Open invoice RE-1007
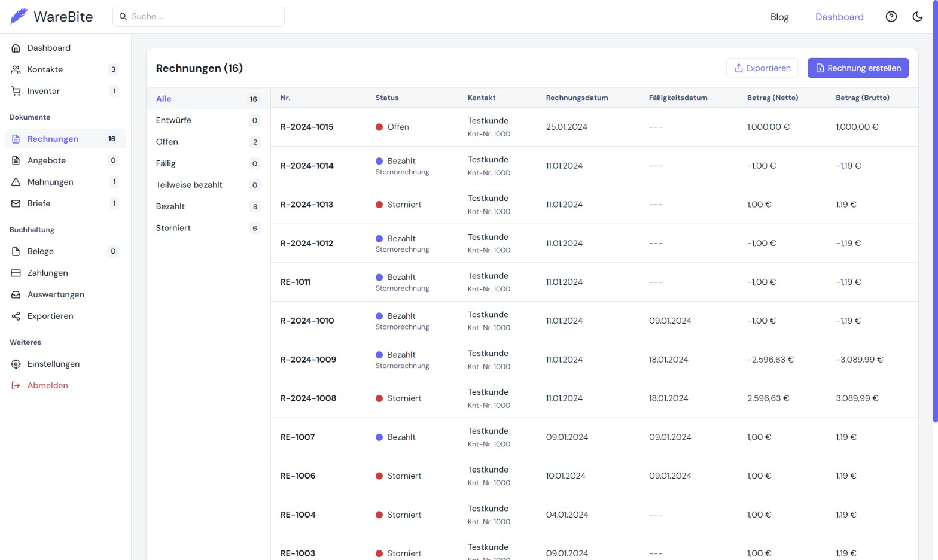938x560 pixels. pyautogui.click(x=298, y=437)
